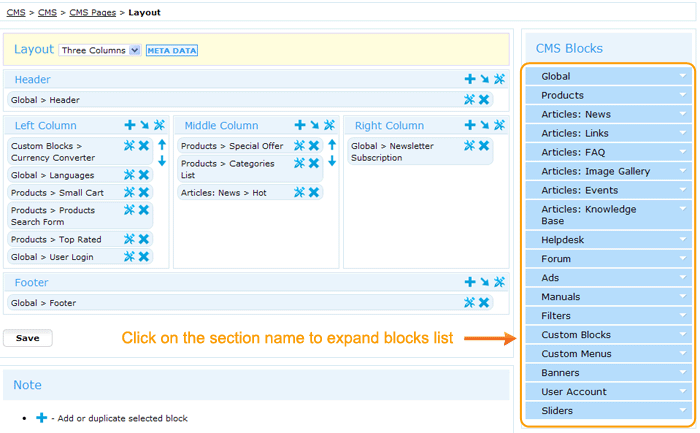Remove Newsletter Subscription block
This screenshot has width=700, height=433.
point(484,146)
